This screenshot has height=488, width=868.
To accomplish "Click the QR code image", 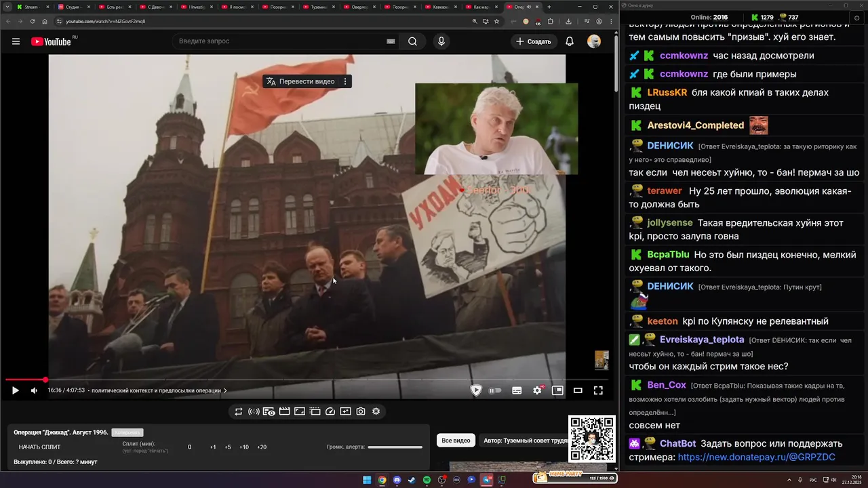I will pos(592,439).
